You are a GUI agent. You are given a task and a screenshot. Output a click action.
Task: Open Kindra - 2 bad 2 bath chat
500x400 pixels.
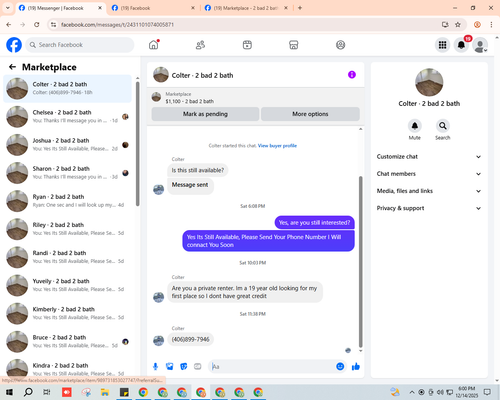point(68,368)
